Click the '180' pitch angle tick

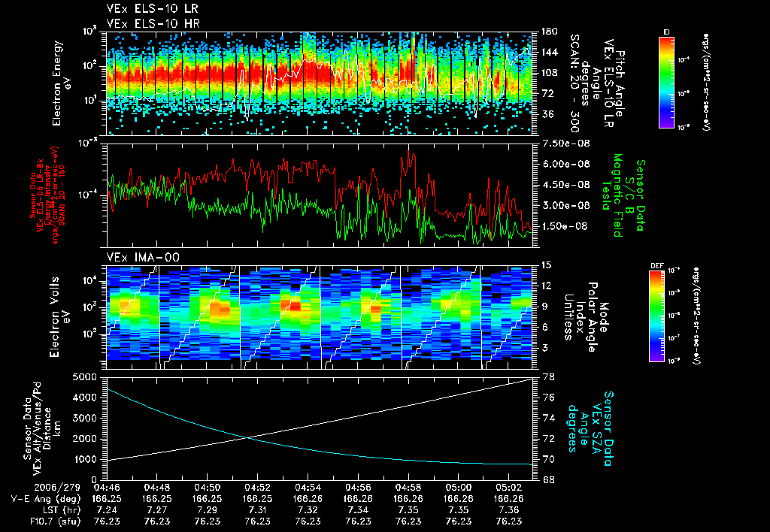(549, 32)
